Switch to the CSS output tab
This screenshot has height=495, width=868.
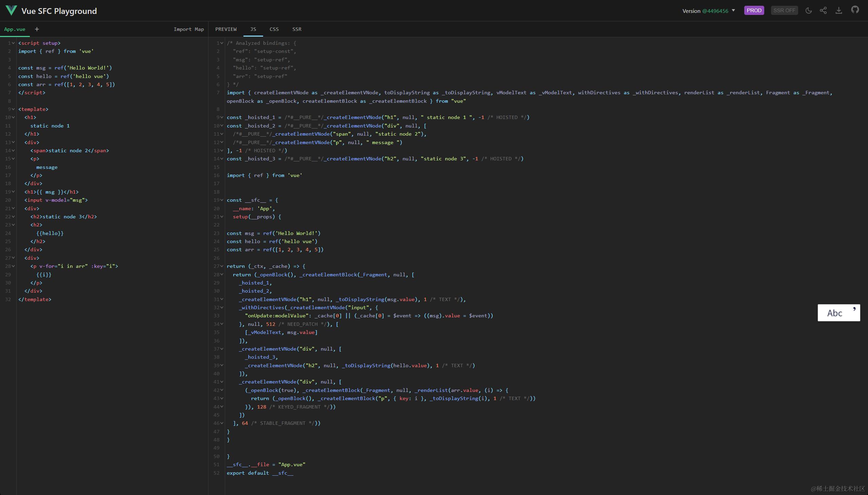tap(274, 29)
